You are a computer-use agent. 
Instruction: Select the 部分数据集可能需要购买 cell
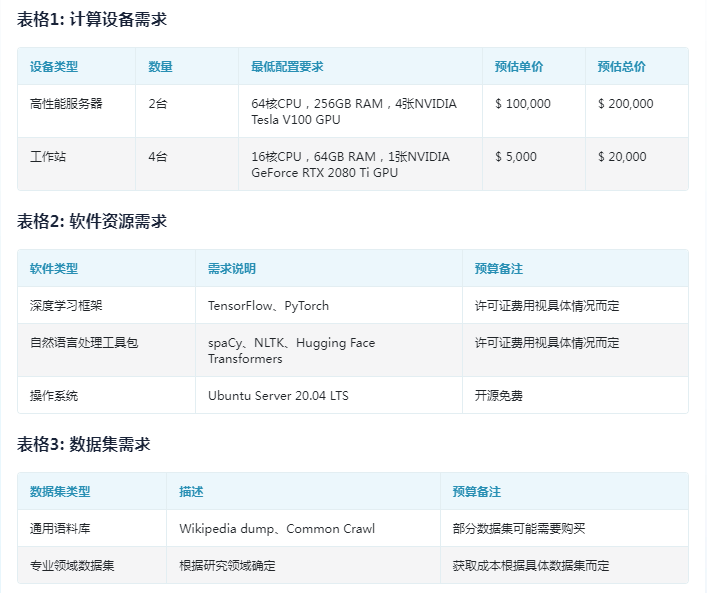coord(565,528)
